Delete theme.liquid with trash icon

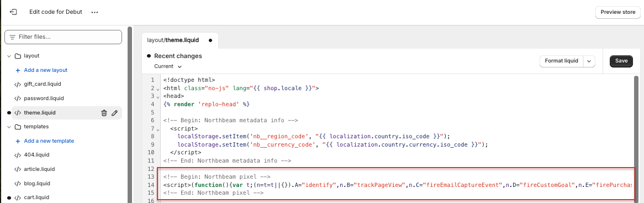(x=104, y=113)
